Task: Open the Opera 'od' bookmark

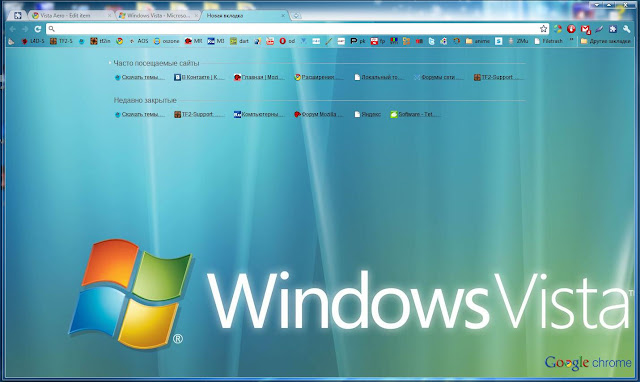Action: tap(287, 41)
